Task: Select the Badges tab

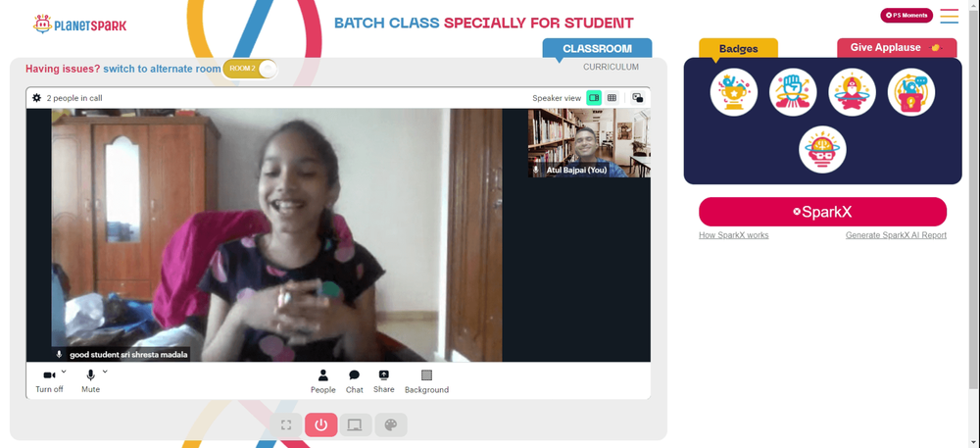Action: (x=738, y=48)
